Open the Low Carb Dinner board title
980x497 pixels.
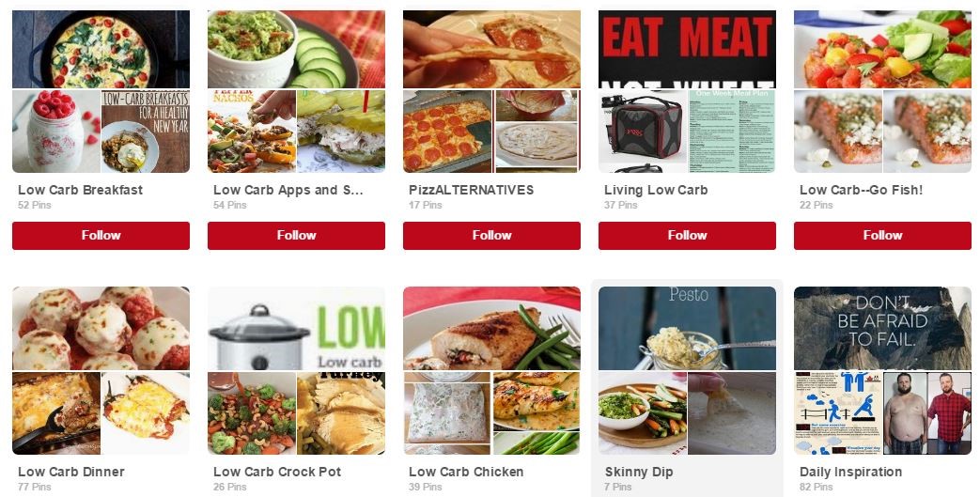point(71,472)
